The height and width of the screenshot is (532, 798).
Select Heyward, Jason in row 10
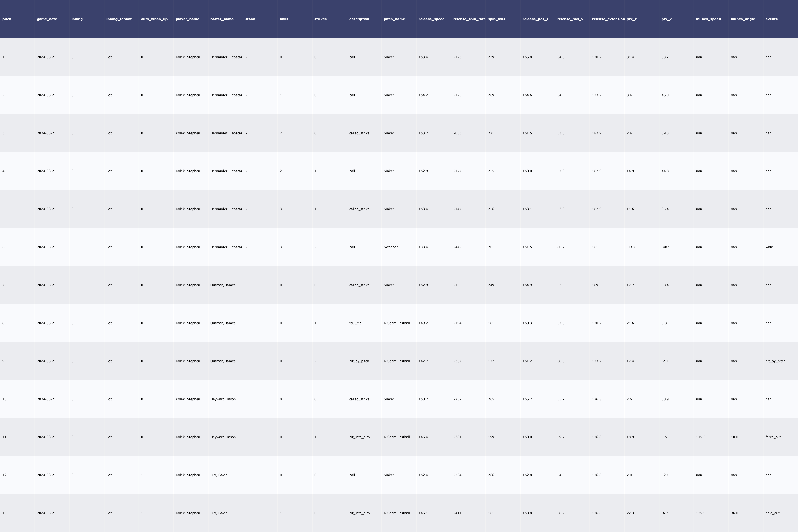pos(223,399)
